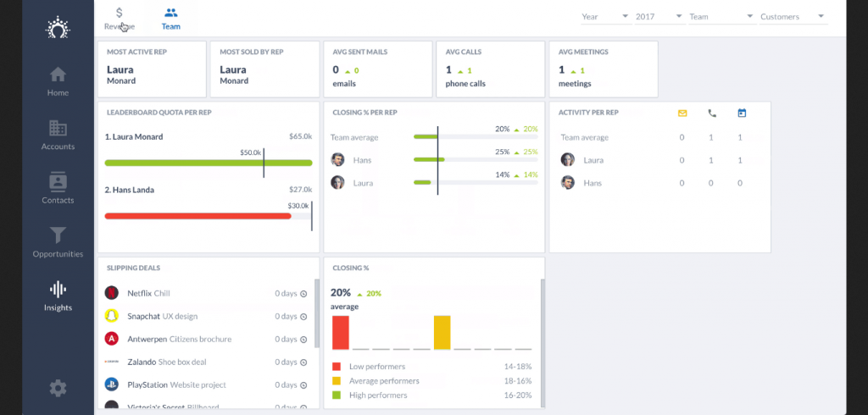Image resolution: width=868 pixels, height=415 pixels.
Task: Click the email column icon in Activity per rep
Action: click(x=682, y=113)
